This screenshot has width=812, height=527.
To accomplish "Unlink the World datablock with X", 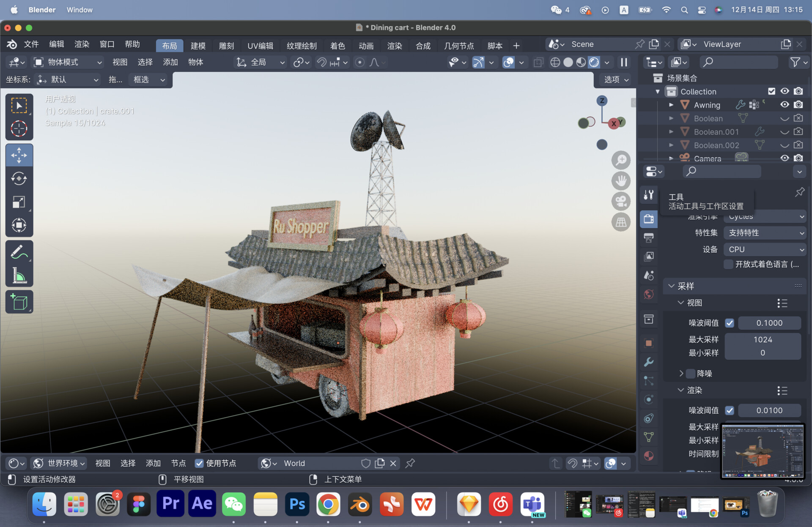I will 393,464.
